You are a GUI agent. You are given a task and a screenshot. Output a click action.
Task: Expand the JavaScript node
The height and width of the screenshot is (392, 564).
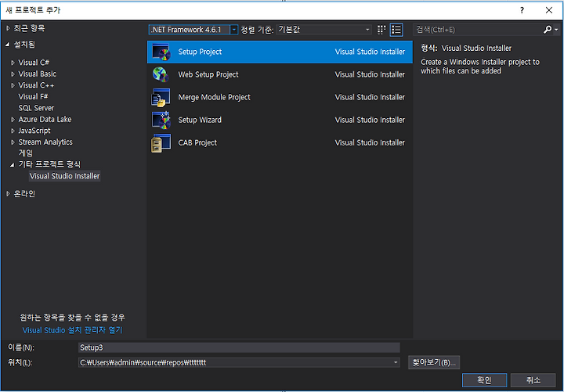[13, 131]
